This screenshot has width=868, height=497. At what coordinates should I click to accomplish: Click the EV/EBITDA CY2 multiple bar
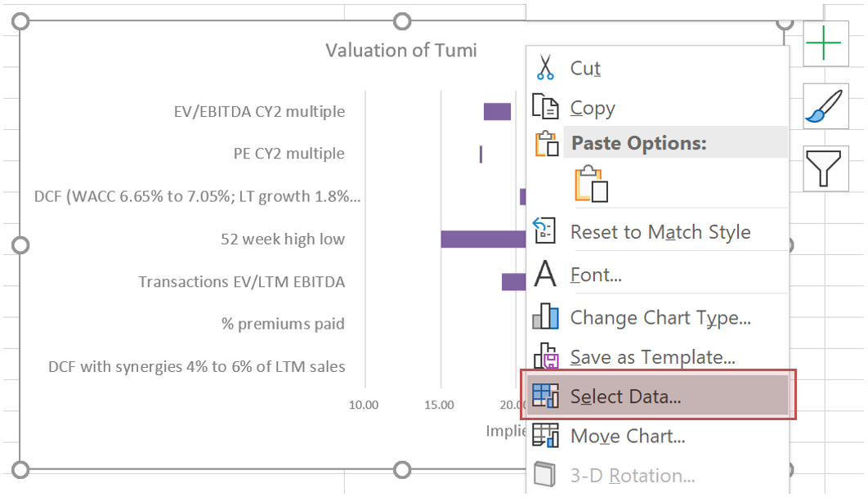(497, 111)
